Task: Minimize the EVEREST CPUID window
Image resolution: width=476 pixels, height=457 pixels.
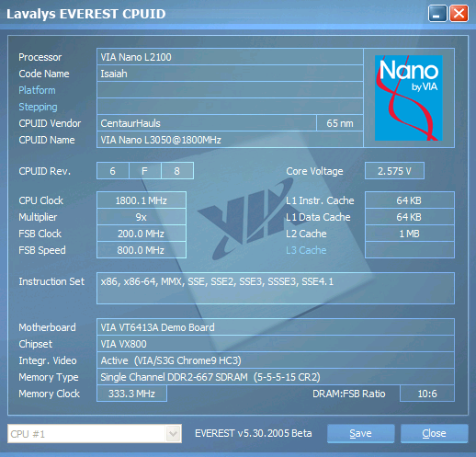Action: tap(437, 14)
